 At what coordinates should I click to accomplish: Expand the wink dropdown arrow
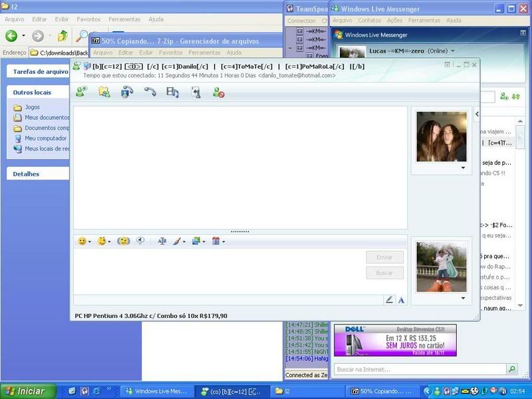tap(109, 241)
